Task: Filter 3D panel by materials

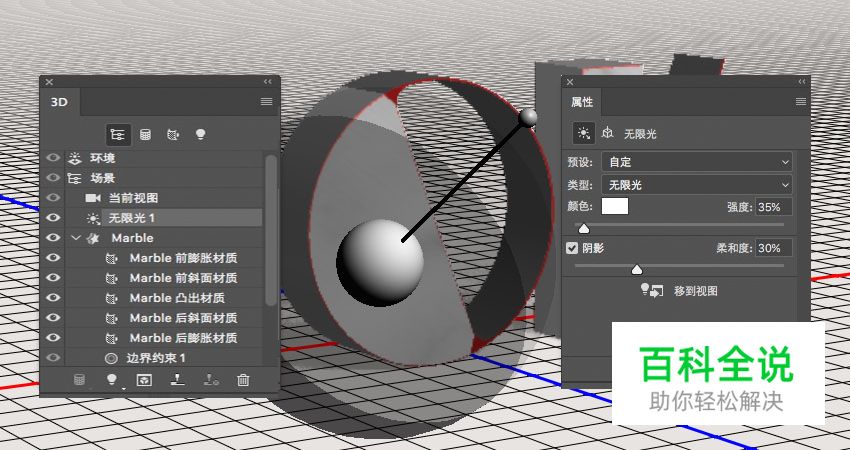Action: click(173, 133)
